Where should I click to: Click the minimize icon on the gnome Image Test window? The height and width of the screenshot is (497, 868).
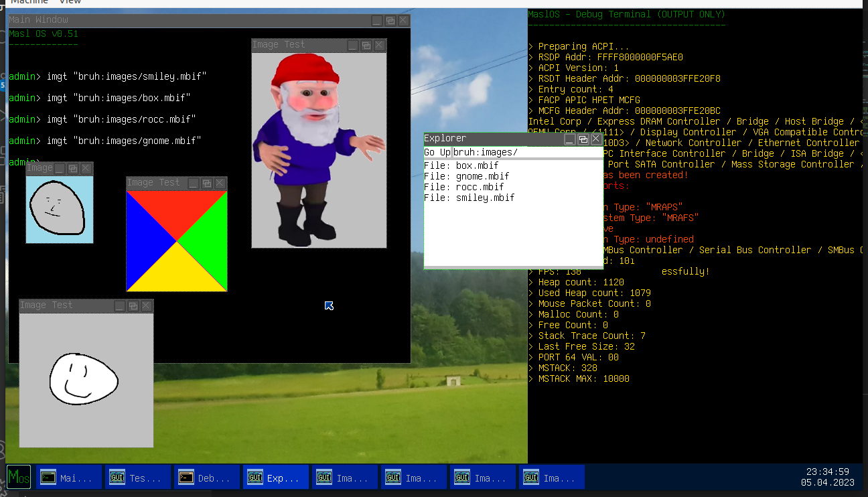coord(352,45)
